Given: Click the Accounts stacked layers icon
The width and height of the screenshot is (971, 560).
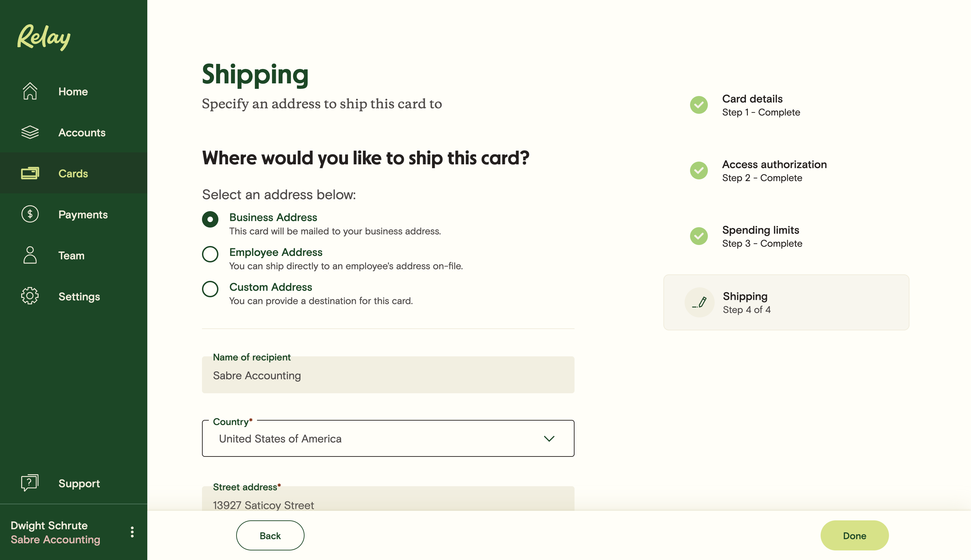Looking at the screenshot, I should [30, 132].
